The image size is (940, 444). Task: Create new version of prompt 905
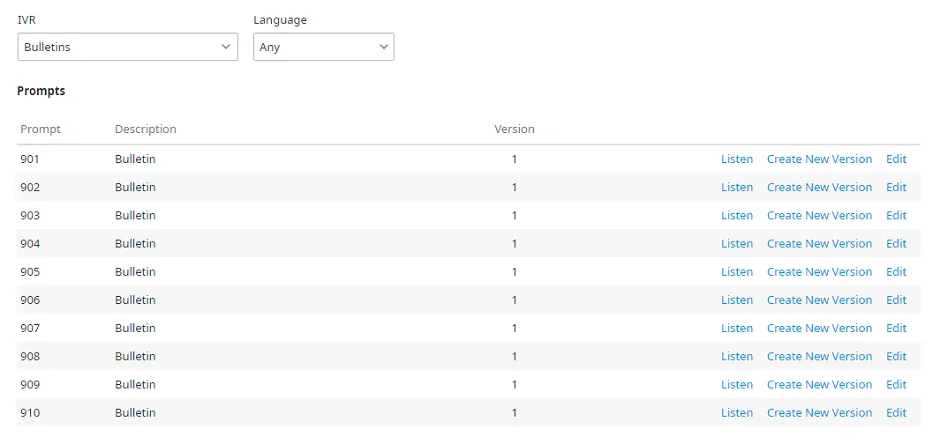[820, 271]
